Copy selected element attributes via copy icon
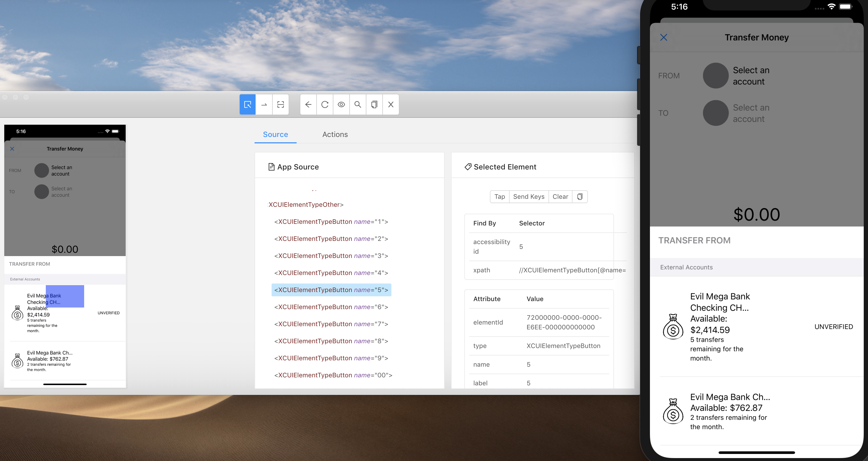The height and width of the screenshot is (461, 868). [x=580, y=197]
